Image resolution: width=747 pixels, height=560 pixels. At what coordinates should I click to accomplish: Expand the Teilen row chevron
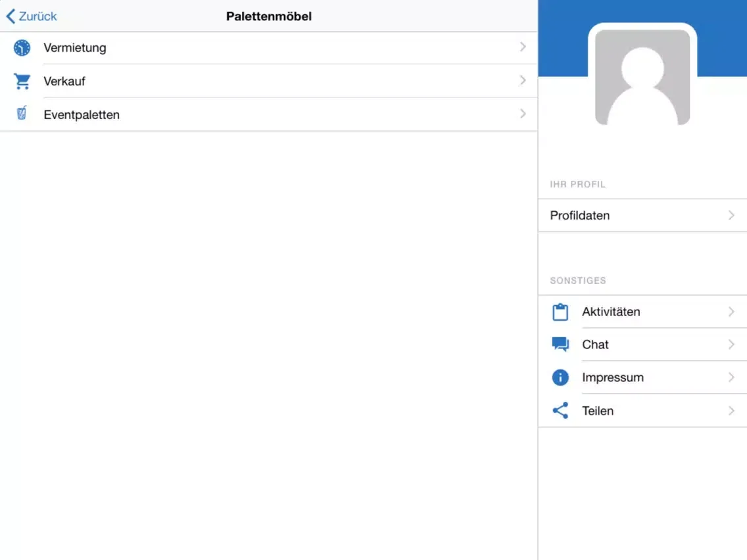[x=731, y=411]
